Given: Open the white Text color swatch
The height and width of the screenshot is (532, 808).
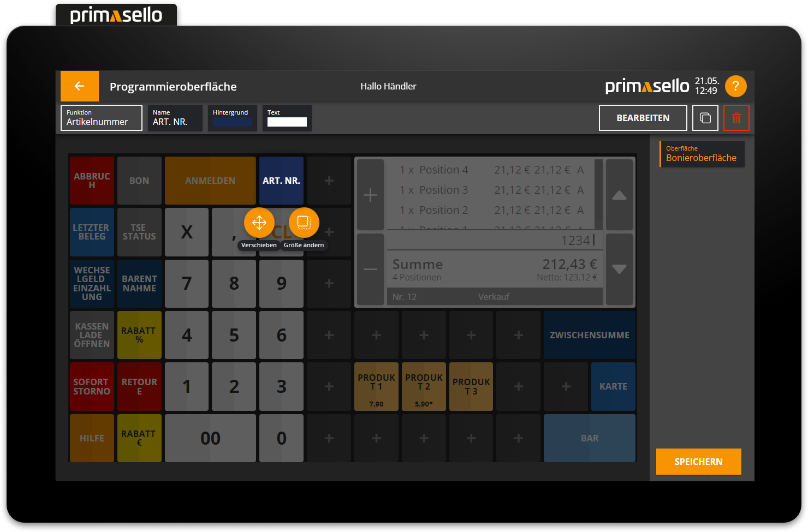Looking at the screenshot, I should 287,122.
